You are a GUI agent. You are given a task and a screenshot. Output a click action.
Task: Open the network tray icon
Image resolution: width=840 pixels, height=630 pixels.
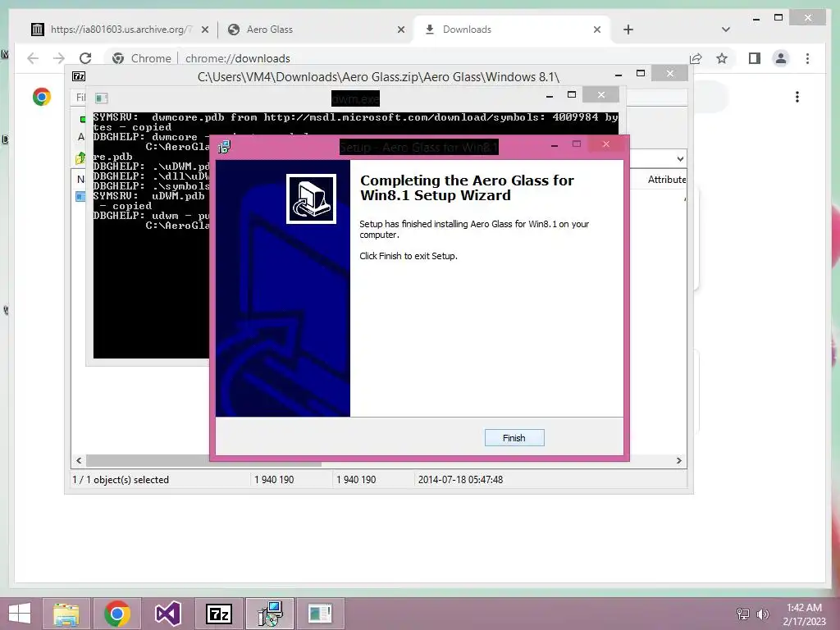pos(743,614)
